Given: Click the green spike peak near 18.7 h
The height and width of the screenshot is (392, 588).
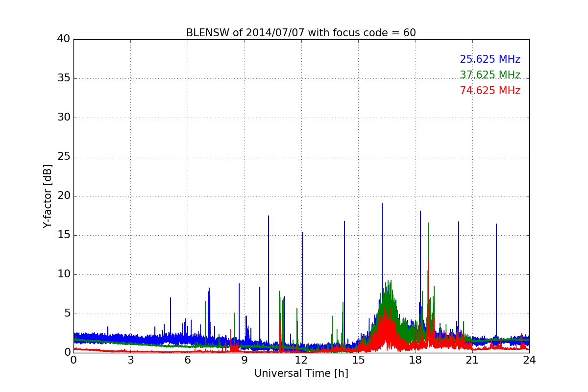Looking at the screenshot, I should click(429, 223).
